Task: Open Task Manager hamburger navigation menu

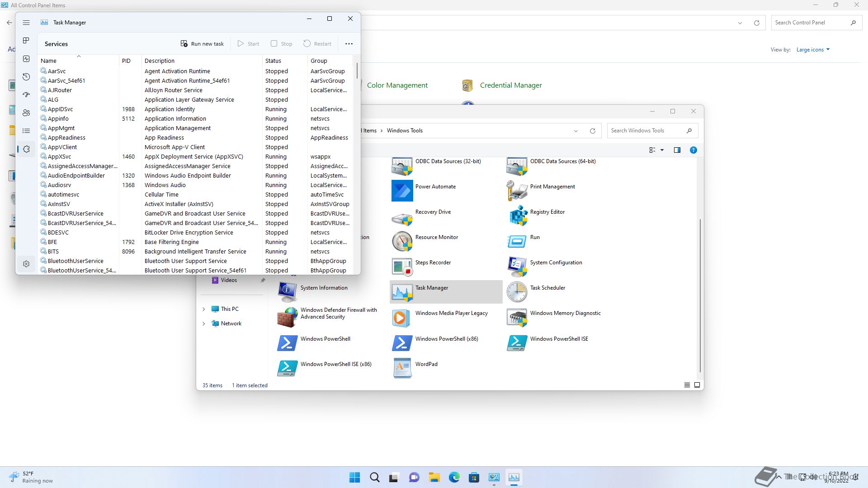Action: click(26, 23)
